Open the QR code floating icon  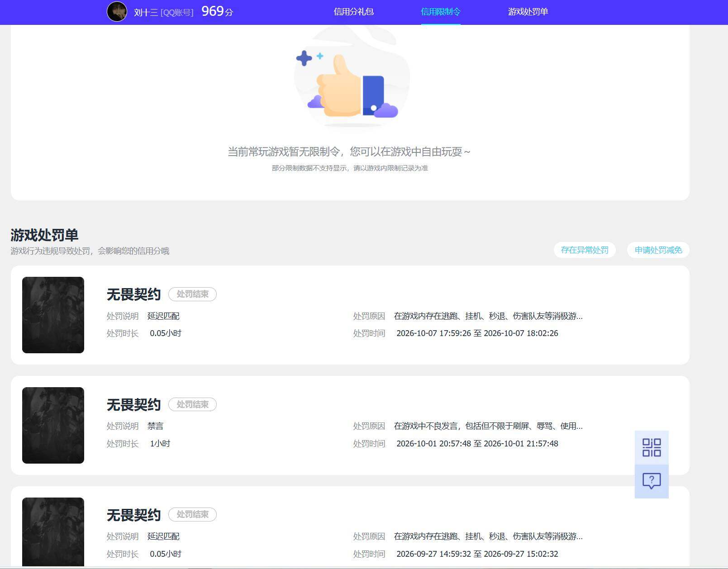pos(652,447)
